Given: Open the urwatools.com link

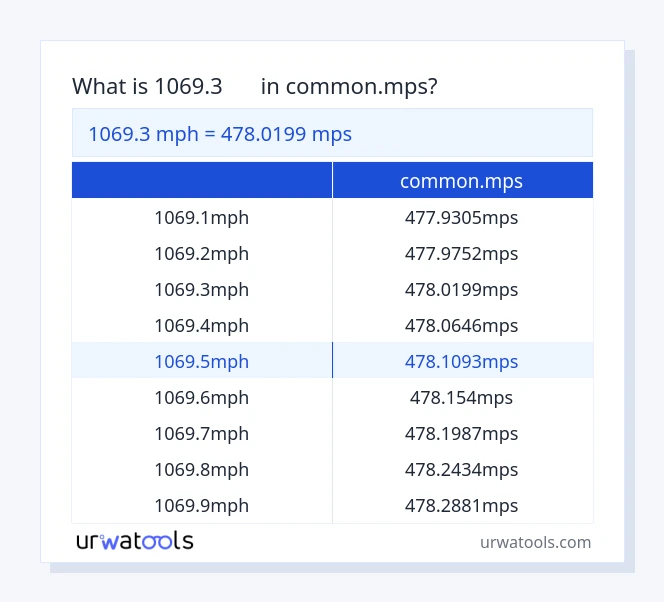Looking at the screenshot, I should click(x=535, y=542).
